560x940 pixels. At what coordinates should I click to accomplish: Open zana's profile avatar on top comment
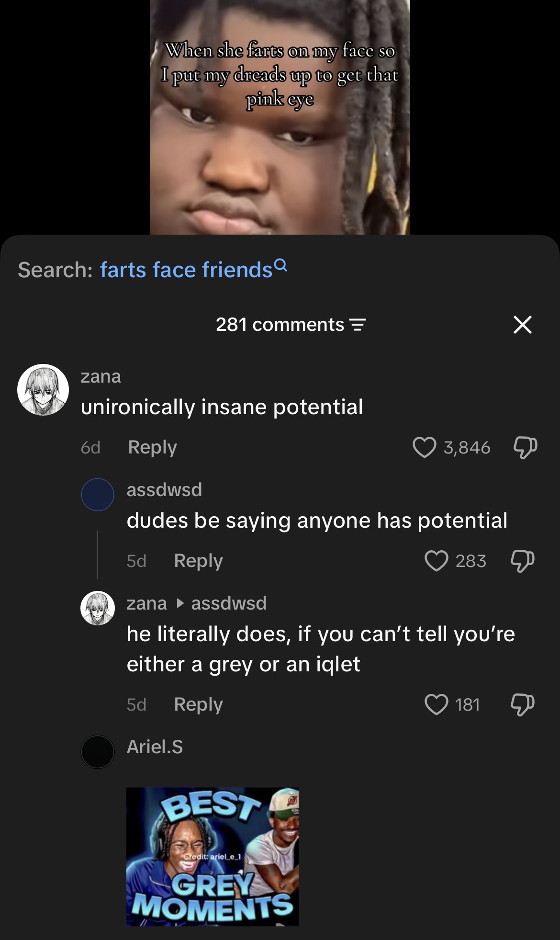[43, 390]
